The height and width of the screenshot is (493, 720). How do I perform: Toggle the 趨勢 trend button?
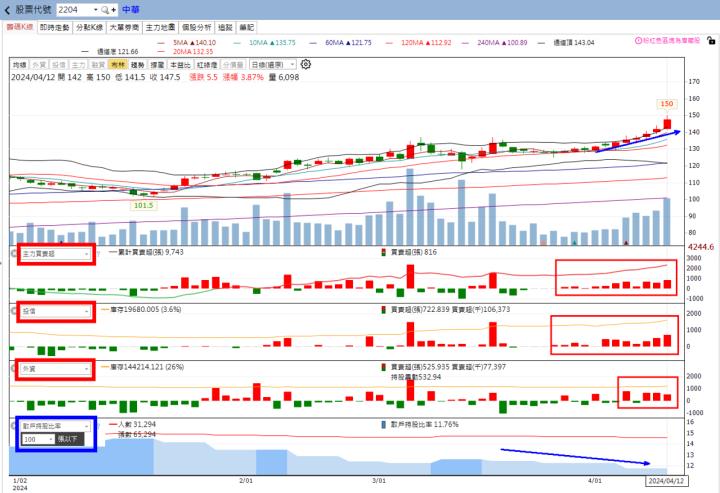click(x=137, y=65)
